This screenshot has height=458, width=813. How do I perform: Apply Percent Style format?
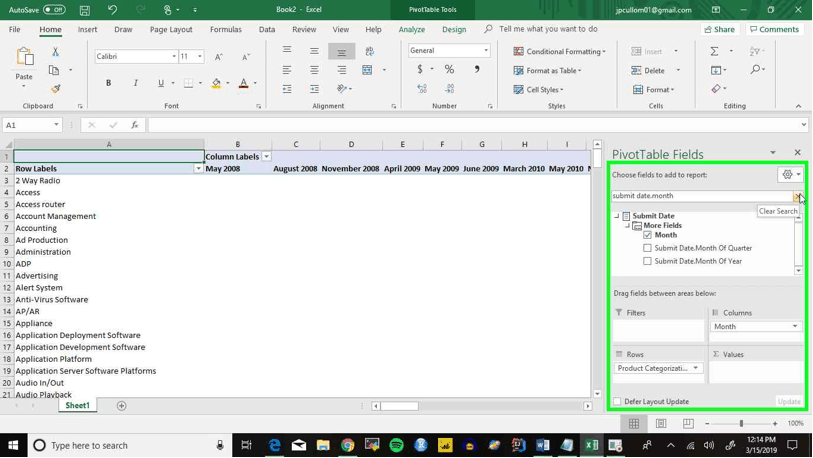point(449,70)
